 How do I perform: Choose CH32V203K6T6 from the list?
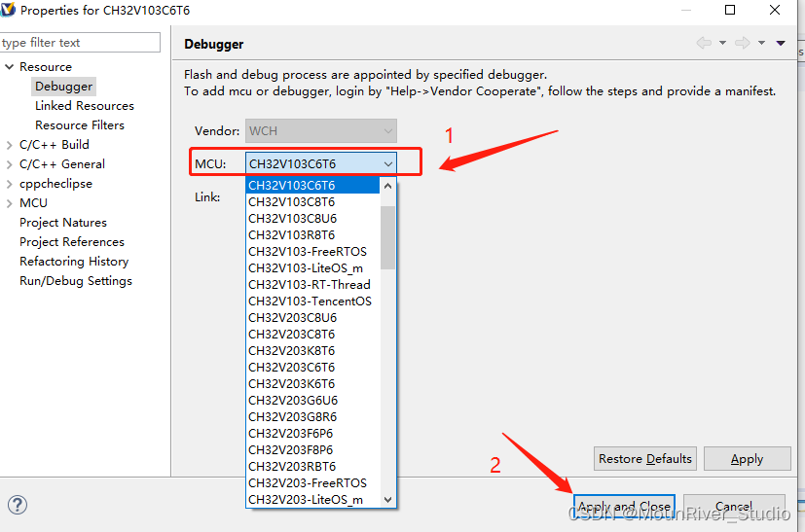click(313, 384)
